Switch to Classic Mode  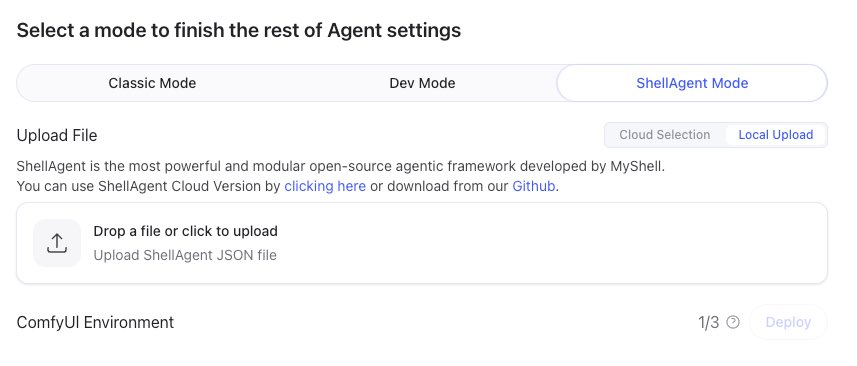(152, 84)
